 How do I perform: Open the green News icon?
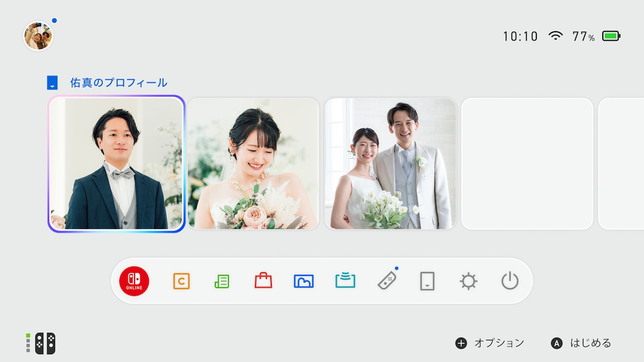(222, 281)
